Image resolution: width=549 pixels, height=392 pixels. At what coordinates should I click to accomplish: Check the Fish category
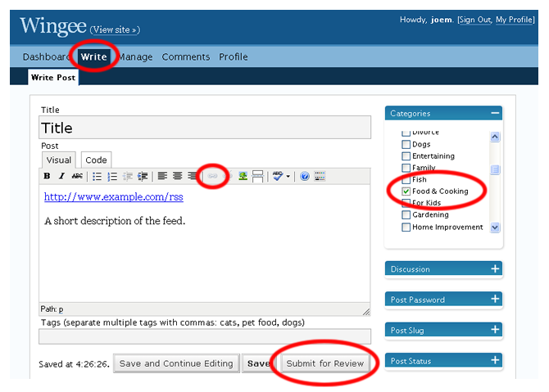406,179
